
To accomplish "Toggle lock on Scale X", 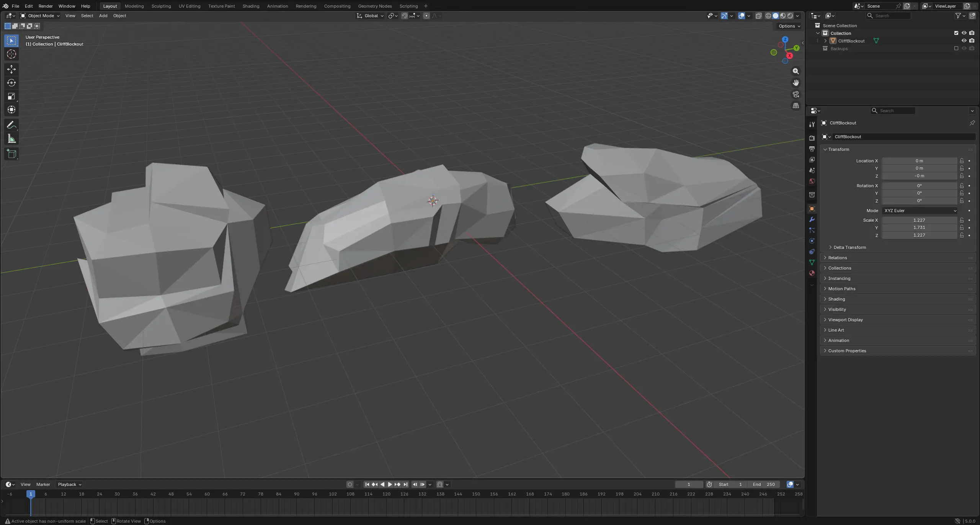I will 962,220.
